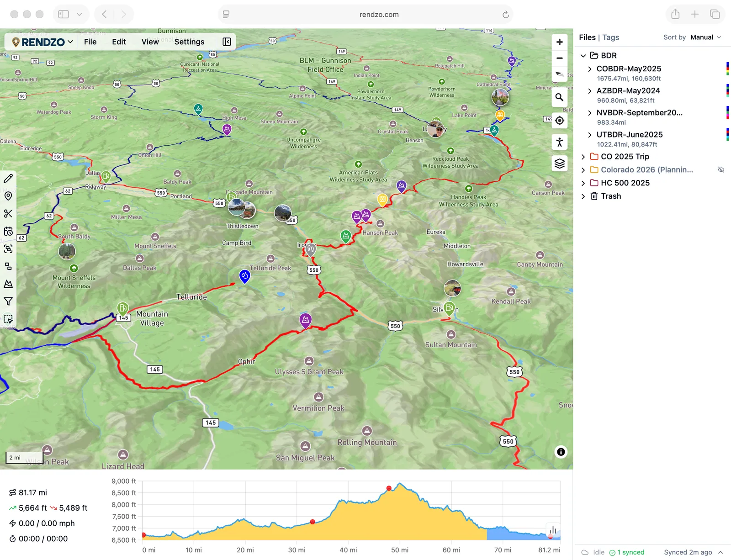Toggle visibility of Colorado 2026 (Planning)
731x560 pixels.
click(x=721, y=169)
